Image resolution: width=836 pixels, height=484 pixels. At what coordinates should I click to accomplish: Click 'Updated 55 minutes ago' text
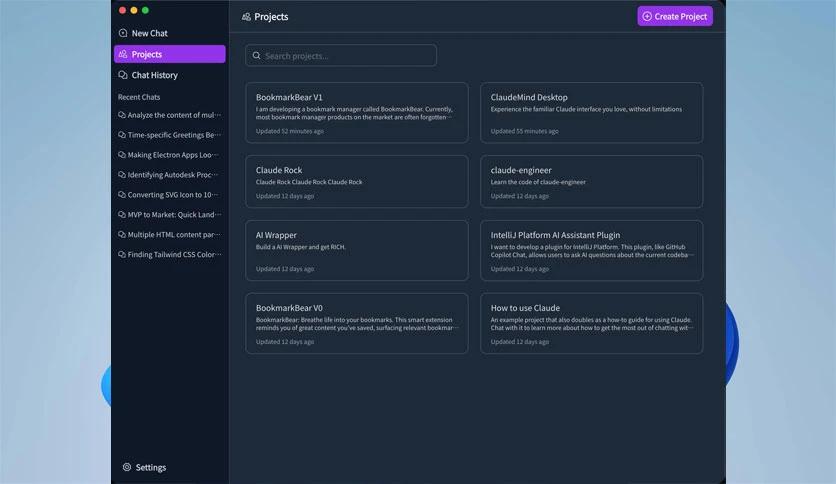coord(525,131)
